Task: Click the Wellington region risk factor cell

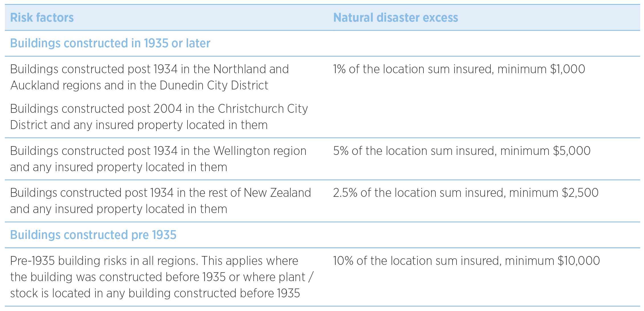Action: point(158,159)
